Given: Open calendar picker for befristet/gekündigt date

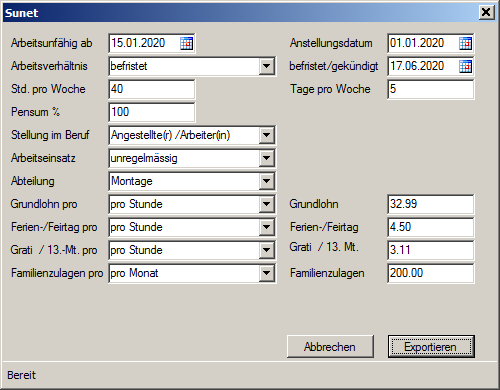Looking at the screenshot, I should coord(465,66).
